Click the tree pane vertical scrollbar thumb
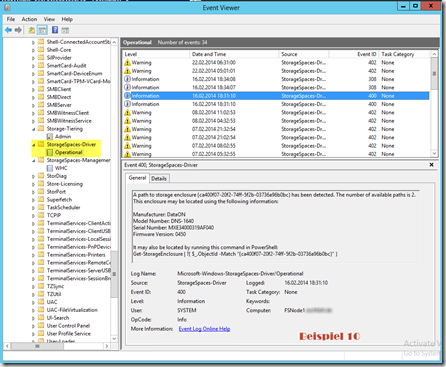 pos(114,274)
